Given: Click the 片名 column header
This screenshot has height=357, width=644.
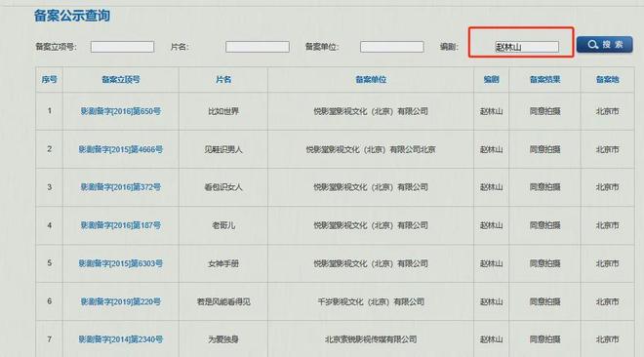Looking at the screenshot, I should (223, 80).
